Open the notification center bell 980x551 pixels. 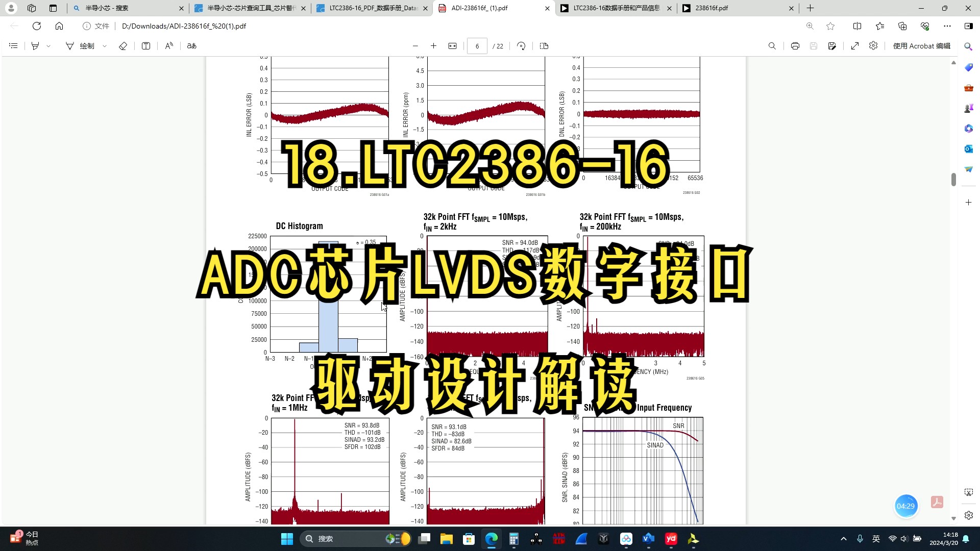point(966,539)
